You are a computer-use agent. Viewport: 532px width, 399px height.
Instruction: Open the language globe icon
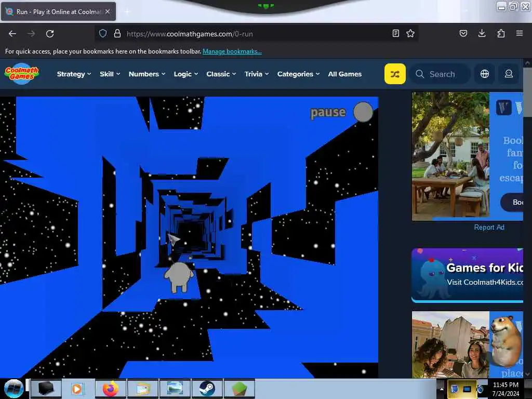point(485,74)
